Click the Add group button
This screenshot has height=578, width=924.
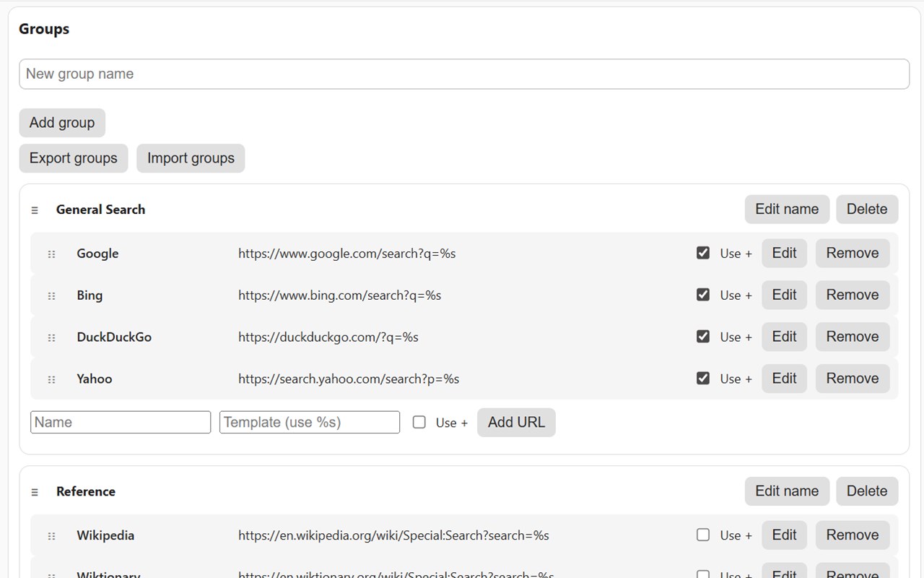(x=62, y=123)
